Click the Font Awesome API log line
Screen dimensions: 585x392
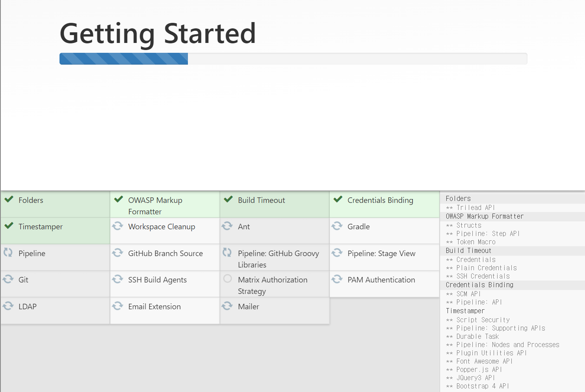(x=479, y=361)
